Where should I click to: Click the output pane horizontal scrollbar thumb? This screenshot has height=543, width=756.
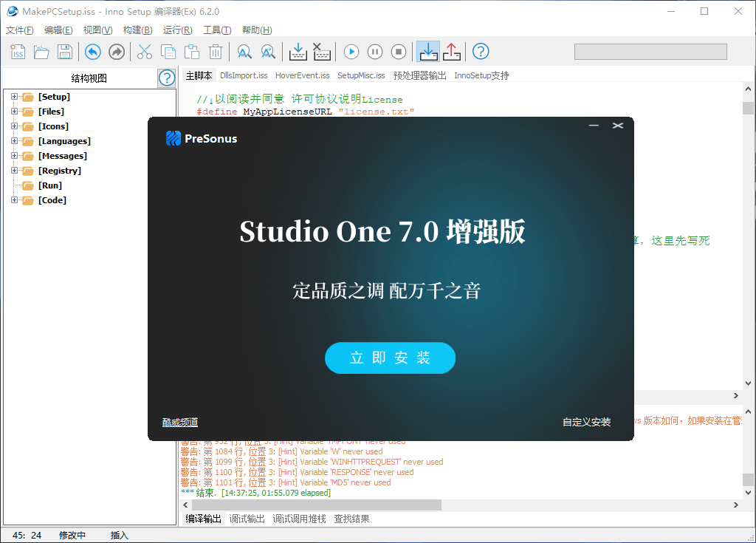tap(316, 505)
